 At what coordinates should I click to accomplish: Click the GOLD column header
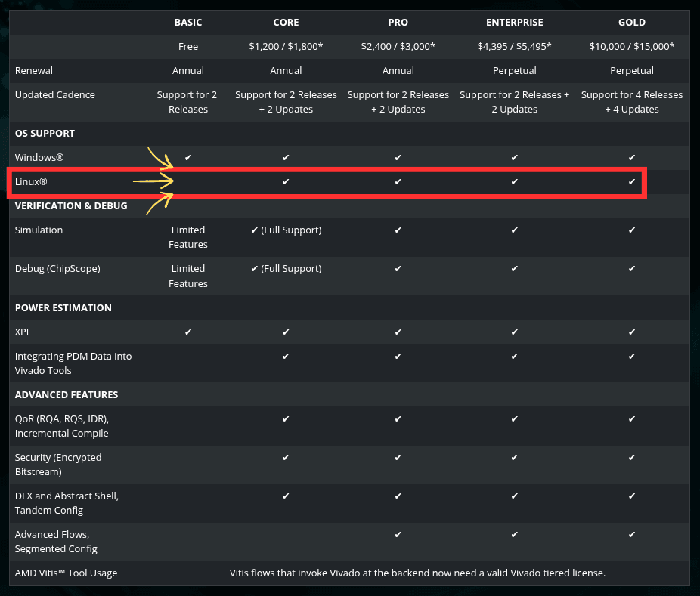(x=632, y=23)
